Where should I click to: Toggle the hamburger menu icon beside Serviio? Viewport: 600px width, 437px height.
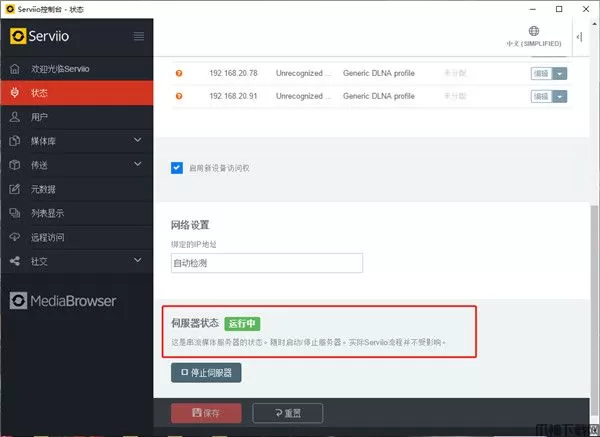tap(139, 36)
